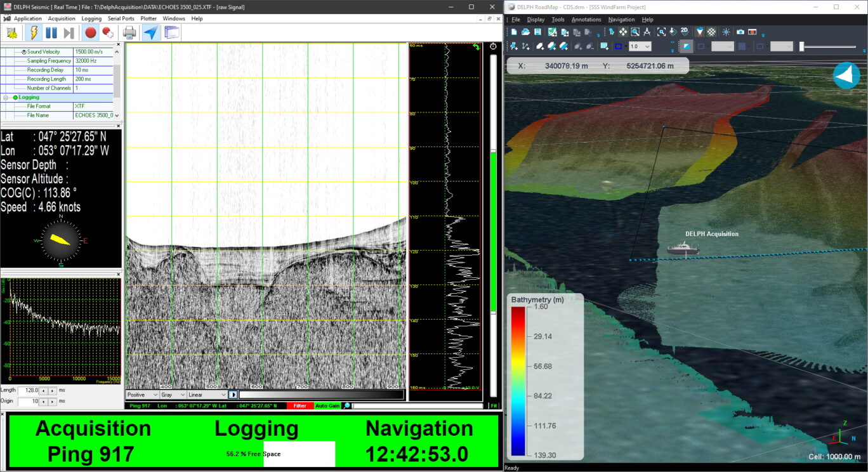868x472 pixels.
Task: Expand the RoadMap toolbar overflow arrow after the video icon
Action: [763, 35]
